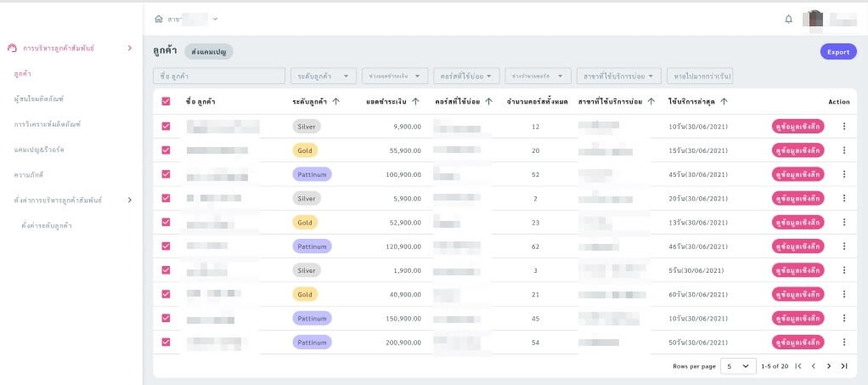Collapse the การบริหารลูกค้าสัมพันธ์ sidebar section chevron
868x385 pixels.
pos(130,48)
